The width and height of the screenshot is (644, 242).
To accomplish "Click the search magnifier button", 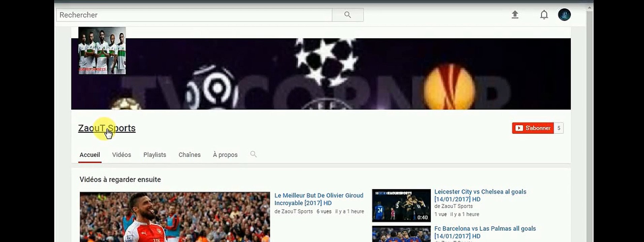I will tap(348, 15).
